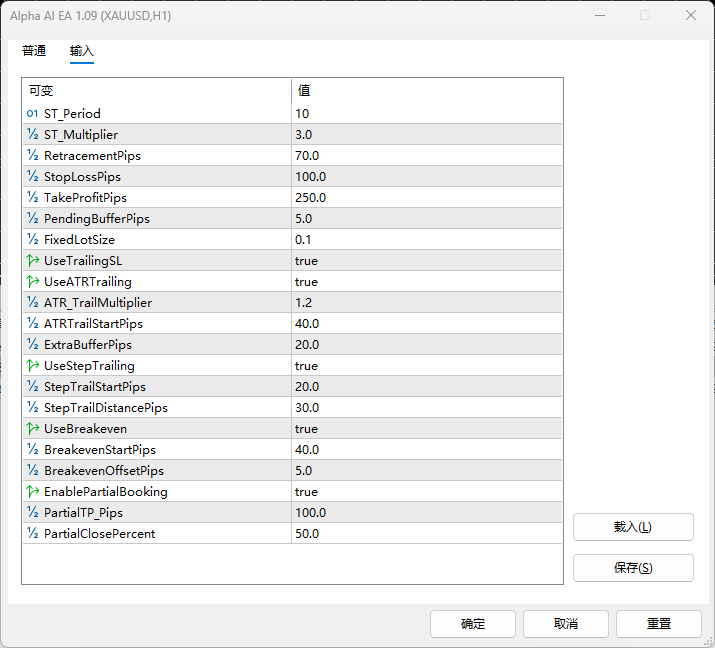
Task: Click the green boolean icon beside UseBreakeven
Action: (x=32, y=428)
